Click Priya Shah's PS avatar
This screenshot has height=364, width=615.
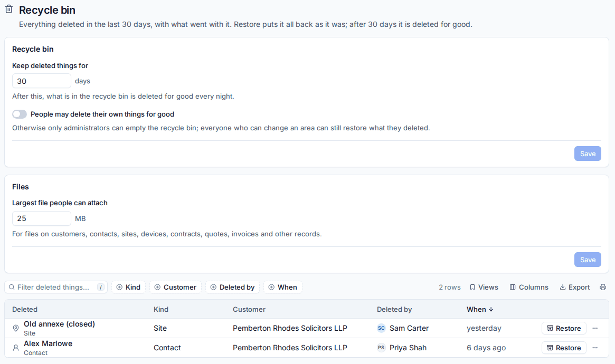381,348
